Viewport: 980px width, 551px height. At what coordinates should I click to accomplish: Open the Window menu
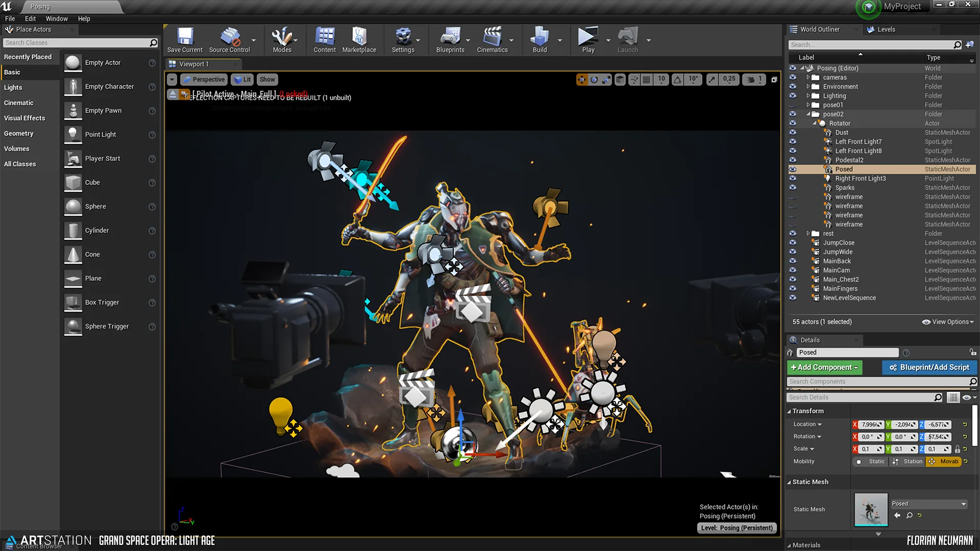57,19
